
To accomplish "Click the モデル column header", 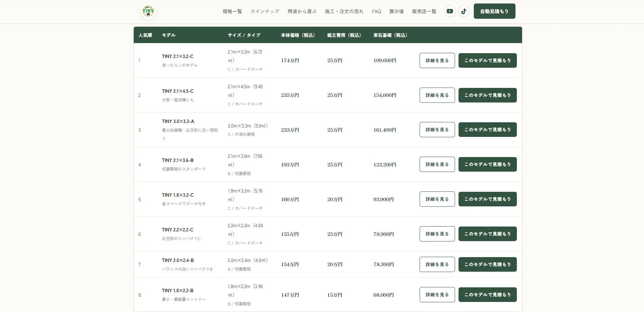I will (x=168, y=35).
